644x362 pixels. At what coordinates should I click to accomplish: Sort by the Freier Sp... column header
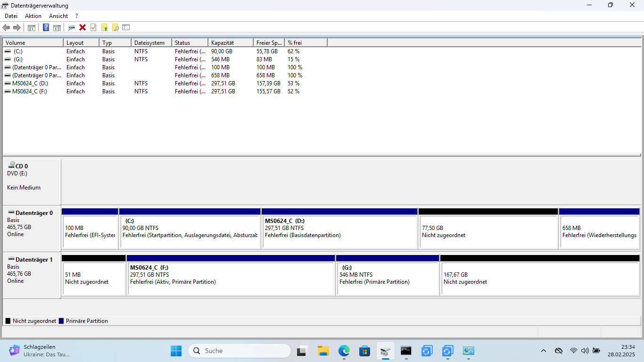coord(269,42)
